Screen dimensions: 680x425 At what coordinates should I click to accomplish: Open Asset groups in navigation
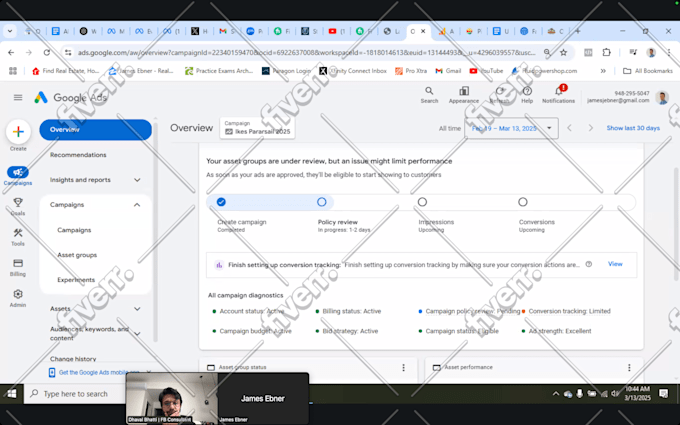point(77,255)
